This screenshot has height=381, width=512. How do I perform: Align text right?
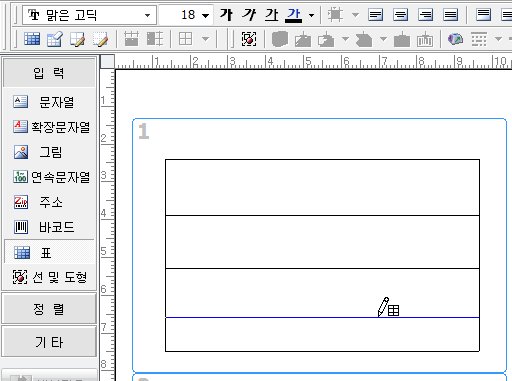click(425, 15)
